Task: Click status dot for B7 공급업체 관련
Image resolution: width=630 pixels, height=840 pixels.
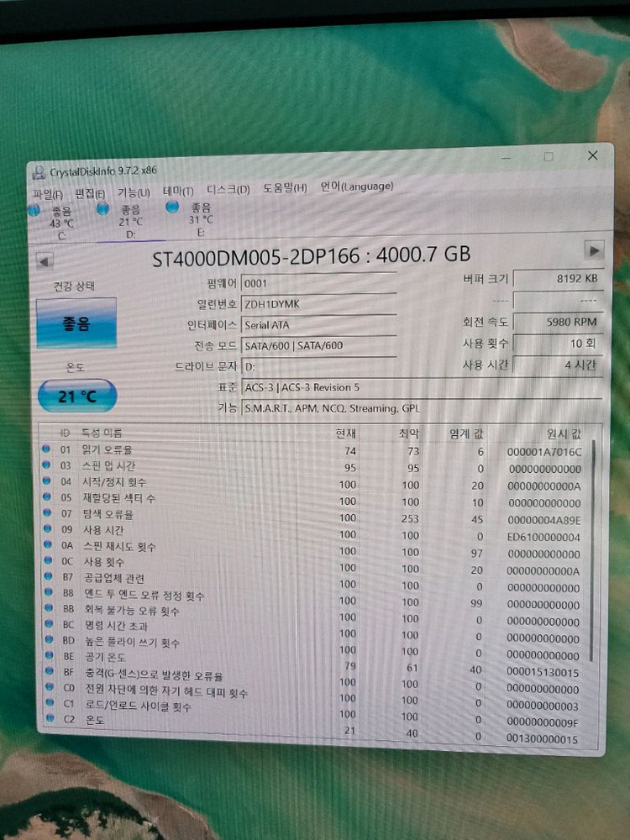Action: (49, 576)
